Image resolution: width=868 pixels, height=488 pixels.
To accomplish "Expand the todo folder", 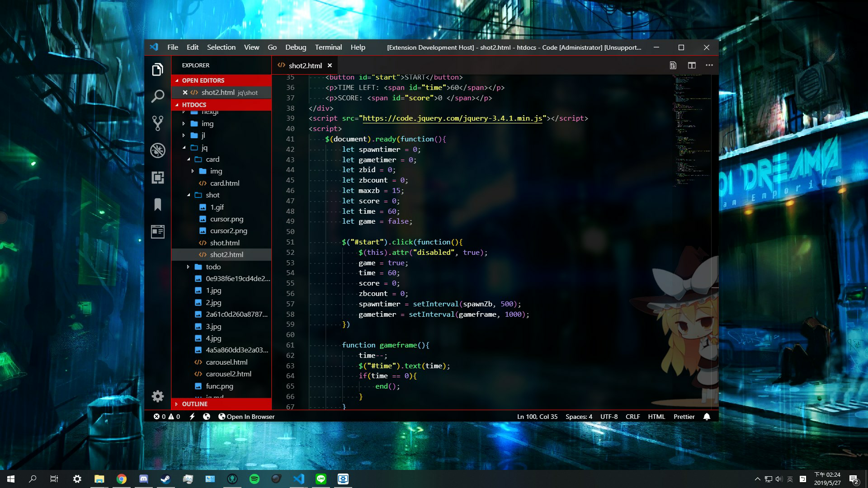I will click(x=213, y=267).
